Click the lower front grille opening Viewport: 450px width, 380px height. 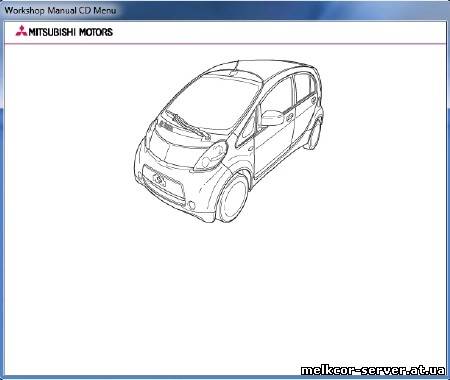(163, 183)
